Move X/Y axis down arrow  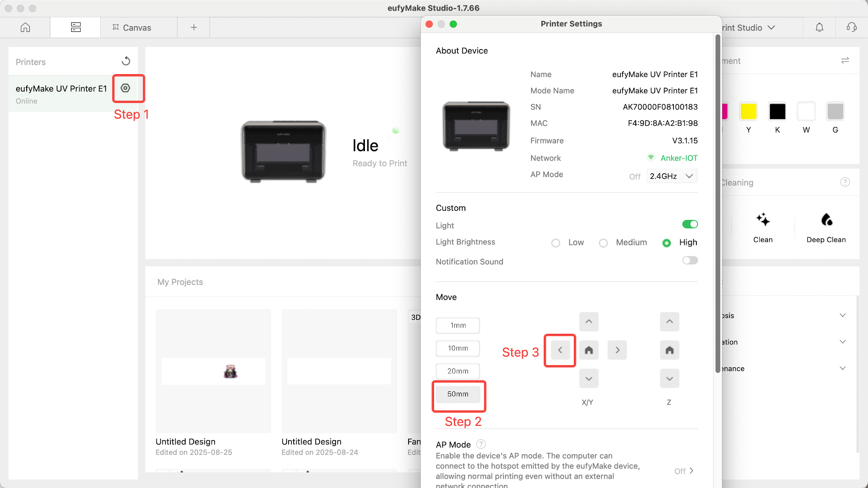pyautogui.click(x=589, y=378)
